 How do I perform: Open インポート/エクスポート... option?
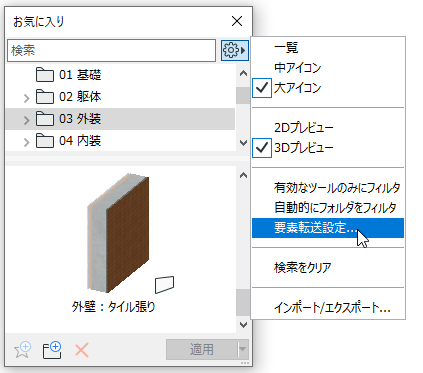pyautogui.click(x=332, y=308)
